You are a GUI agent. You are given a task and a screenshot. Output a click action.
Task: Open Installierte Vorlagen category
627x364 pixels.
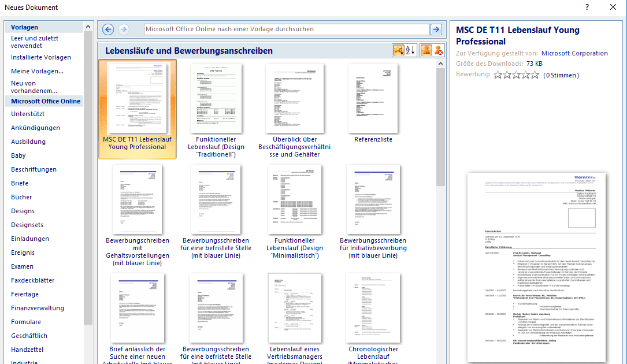[41, 57]
